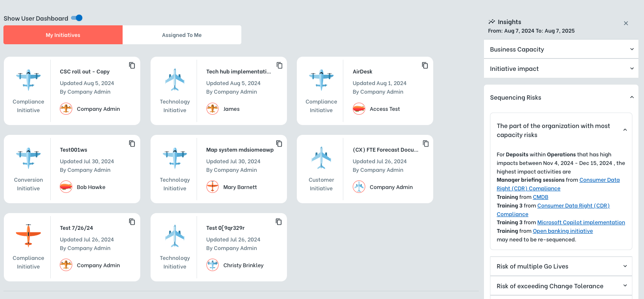
Task: Click Bob Hawke's avatar on Test001ws
Action: pyautogui.click(x=66, y=186)
